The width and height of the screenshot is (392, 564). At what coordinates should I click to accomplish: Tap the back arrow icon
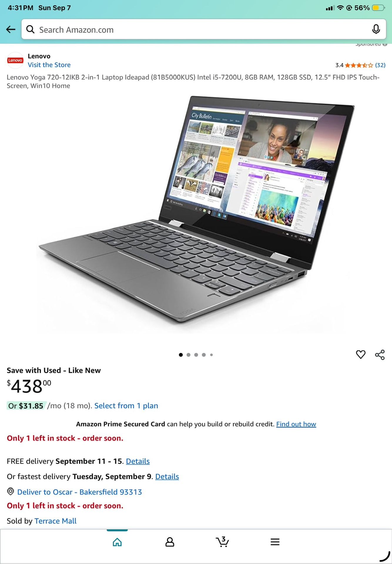point(11,29)
